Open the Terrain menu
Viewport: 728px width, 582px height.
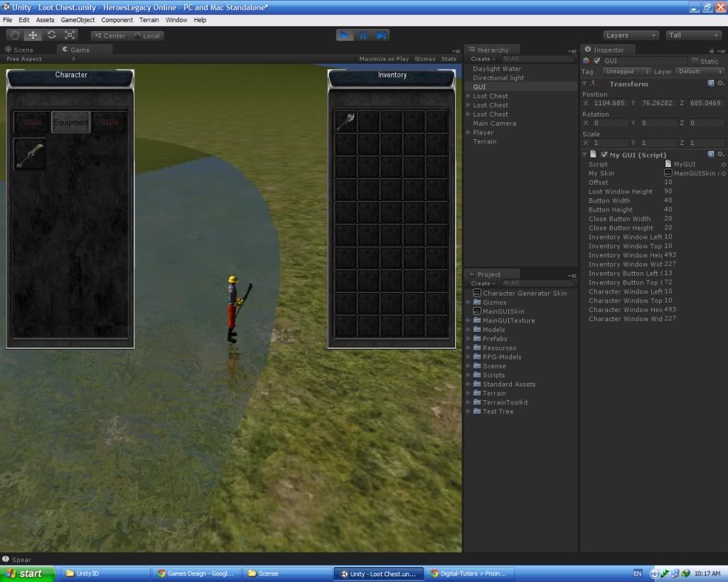point(149,20)
